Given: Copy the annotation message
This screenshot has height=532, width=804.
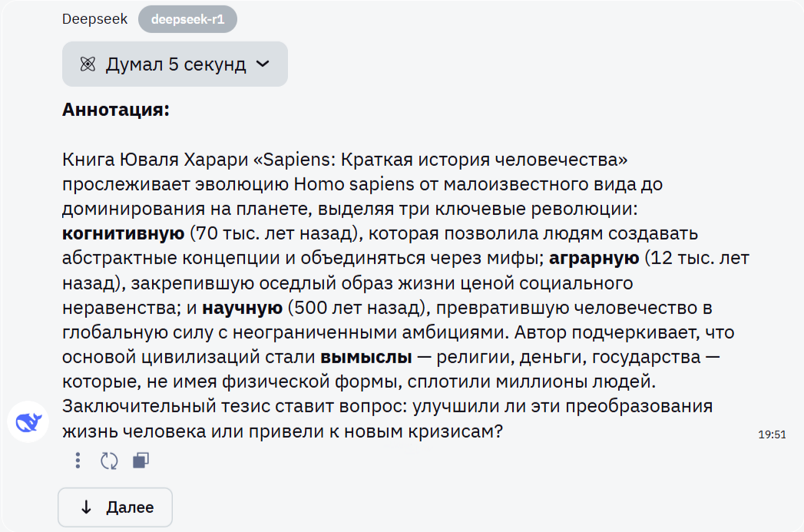Looking at the screenshot, I should tap(141, 461).
